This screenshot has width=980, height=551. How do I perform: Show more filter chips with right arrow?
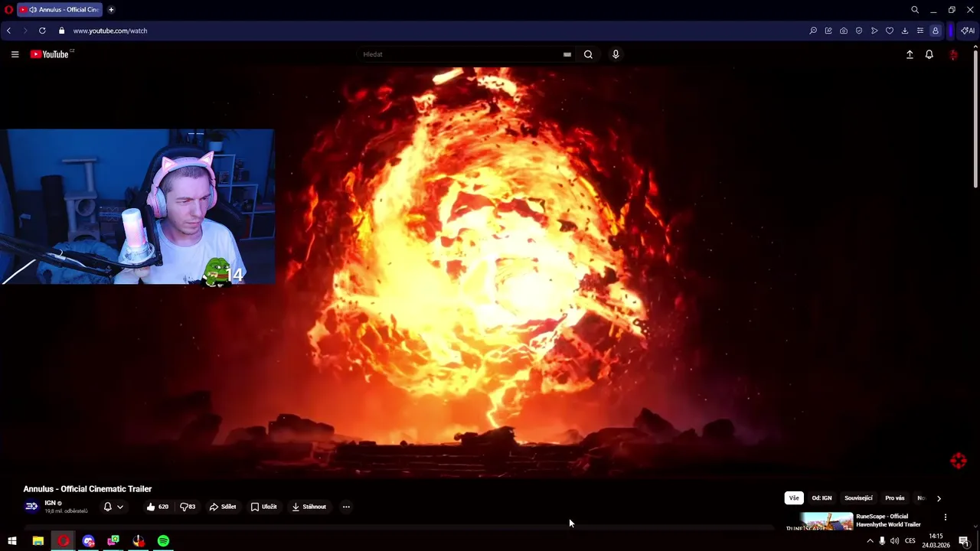click(x=939, y=498)
